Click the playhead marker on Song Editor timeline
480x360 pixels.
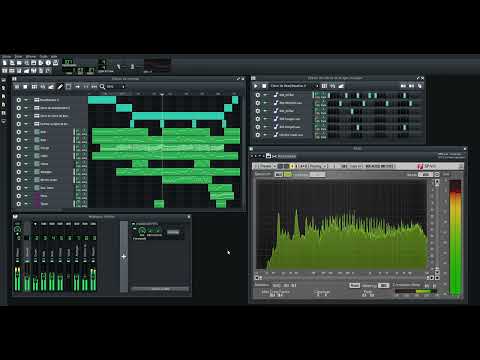point(162,95)
